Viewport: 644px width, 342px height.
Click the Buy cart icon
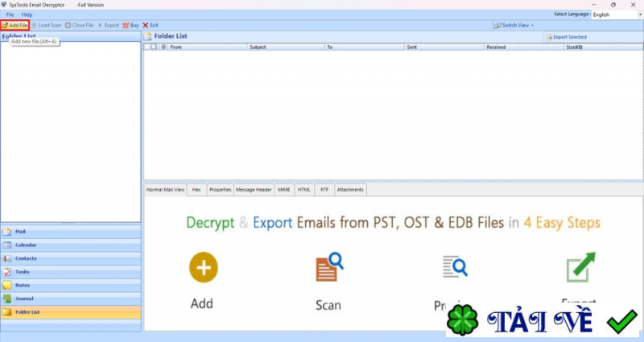pos(126,26)
